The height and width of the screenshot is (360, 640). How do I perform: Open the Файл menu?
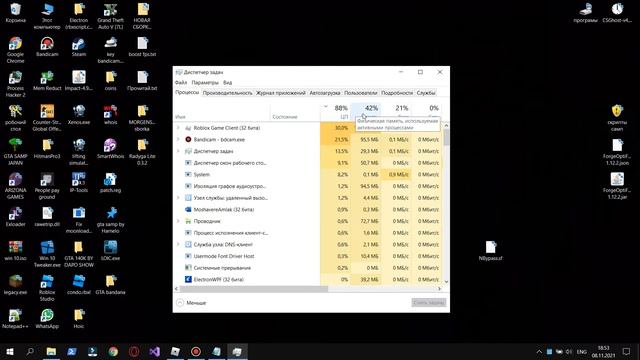coord(181,82)
